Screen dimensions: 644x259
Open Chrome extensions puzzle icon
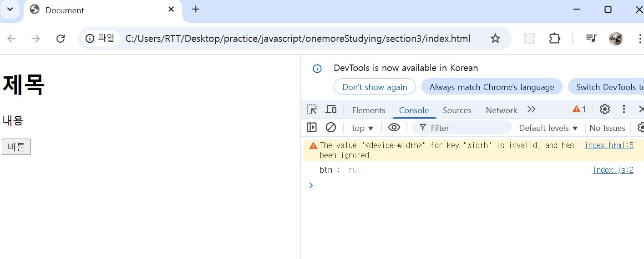(554, 39)
